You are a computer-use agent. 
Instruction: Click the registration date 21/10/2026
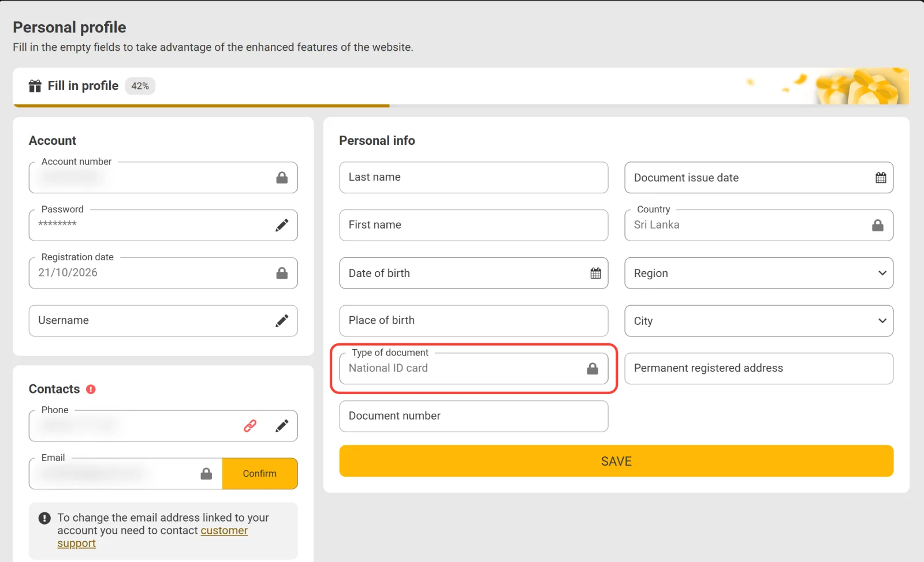tap(68, 272)
